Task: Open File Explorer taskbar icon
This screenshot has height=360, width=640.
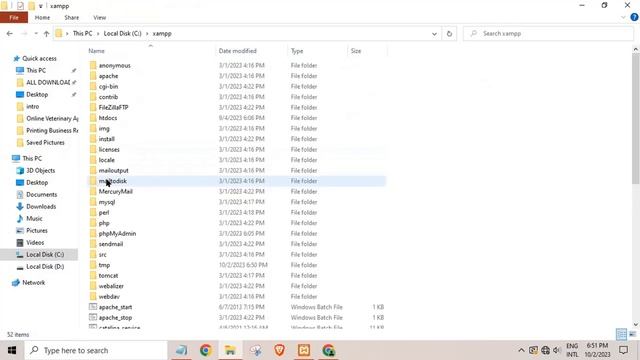Action: point(230,350)
